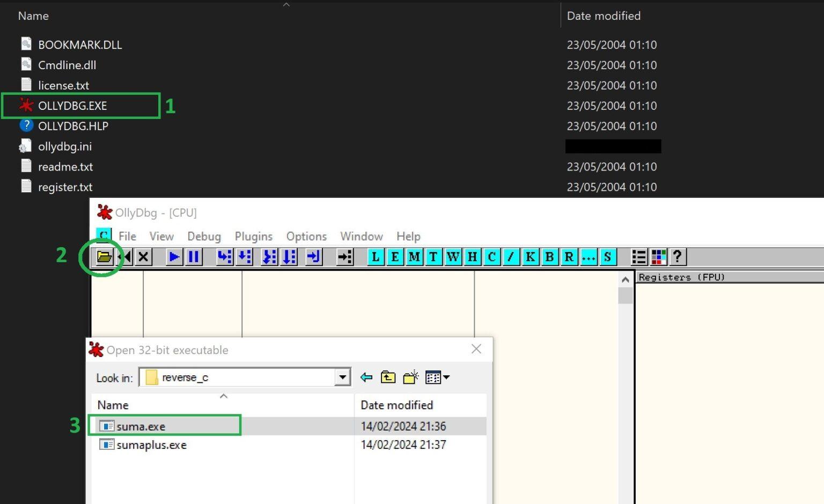
Task: Open the Call stack via the K icon
Action: click(530, 257)
